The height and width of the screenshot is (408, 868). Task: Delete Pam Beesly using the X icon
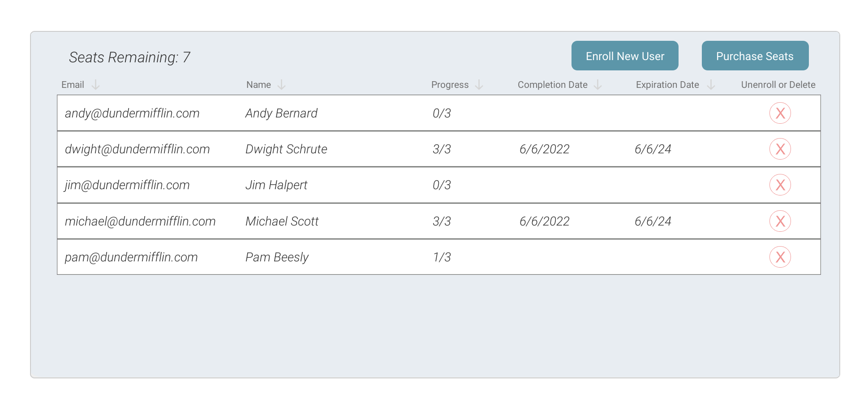[780, 257]
